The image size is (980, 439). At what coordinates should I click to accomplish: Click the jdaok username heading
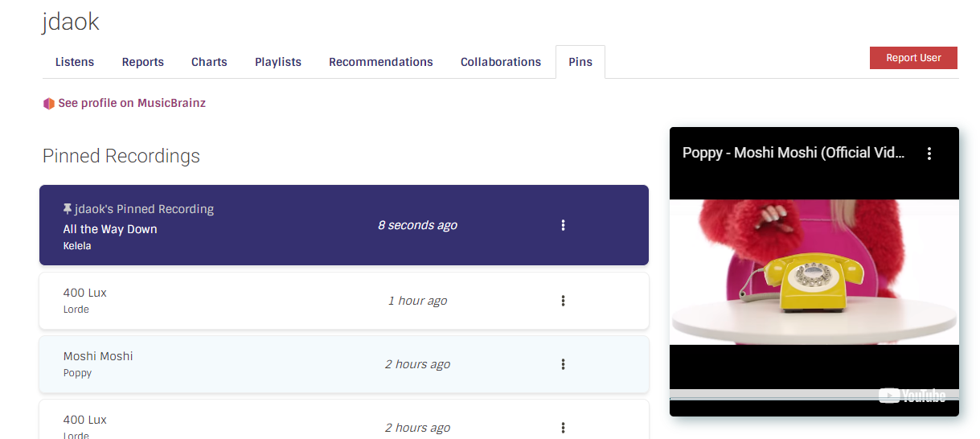pos(71,22)
